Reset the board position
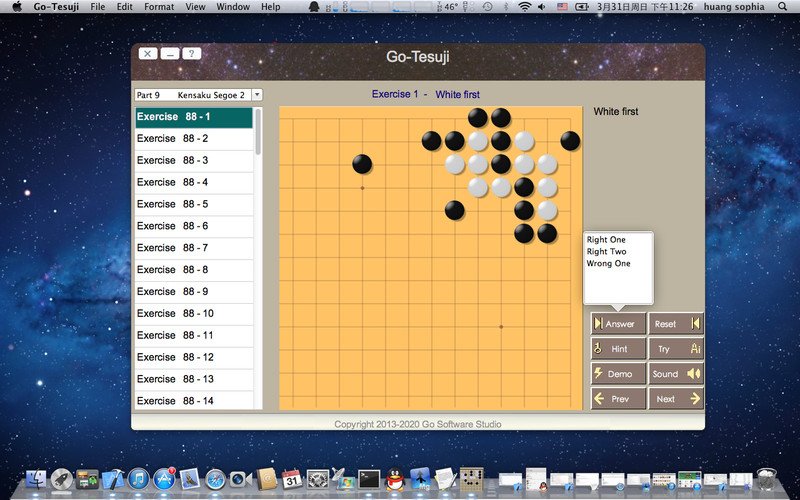The height and width of the screenshot is (500, 800). pyautogui.click(x=676, y=323)
